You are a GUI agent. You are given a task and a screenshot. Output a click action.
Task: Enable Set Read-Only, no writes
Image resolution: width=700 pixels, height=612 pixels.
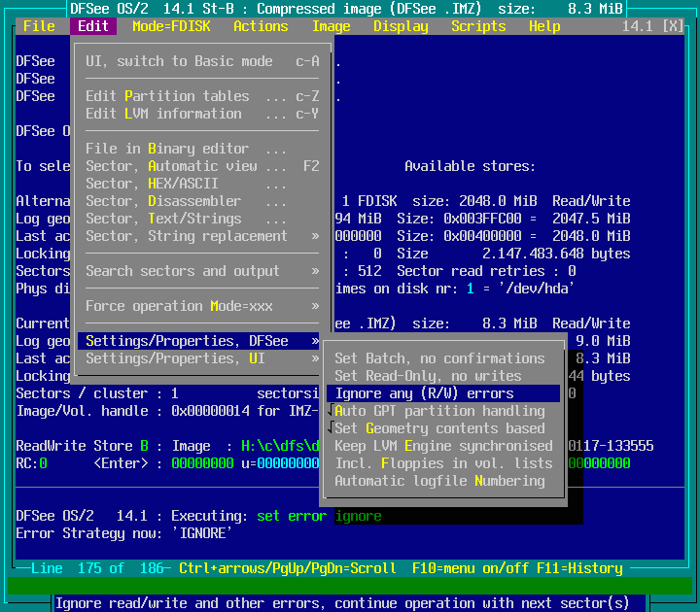[x=428, y=376]
